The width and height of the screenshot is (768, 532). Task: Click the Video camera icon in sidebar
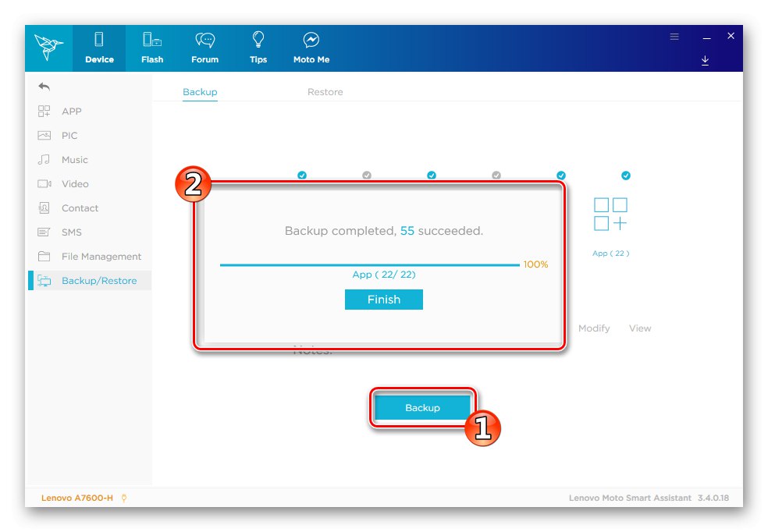[x=44, y=183]
